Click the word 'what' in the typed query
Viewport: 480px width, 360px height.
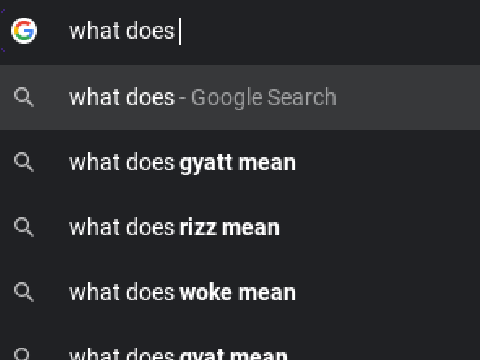94,31
